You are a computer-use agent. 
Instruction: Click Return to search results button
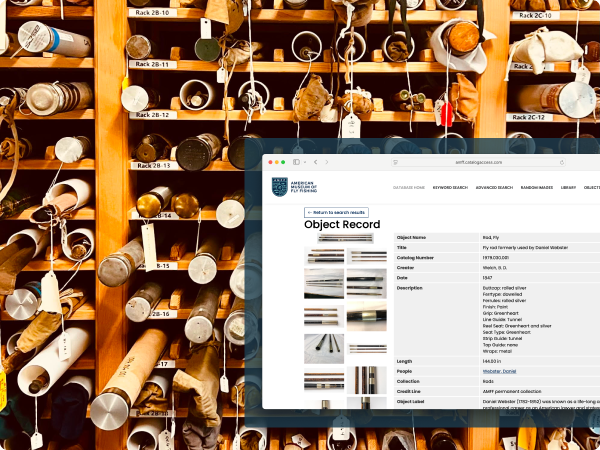tap(337, 213)
